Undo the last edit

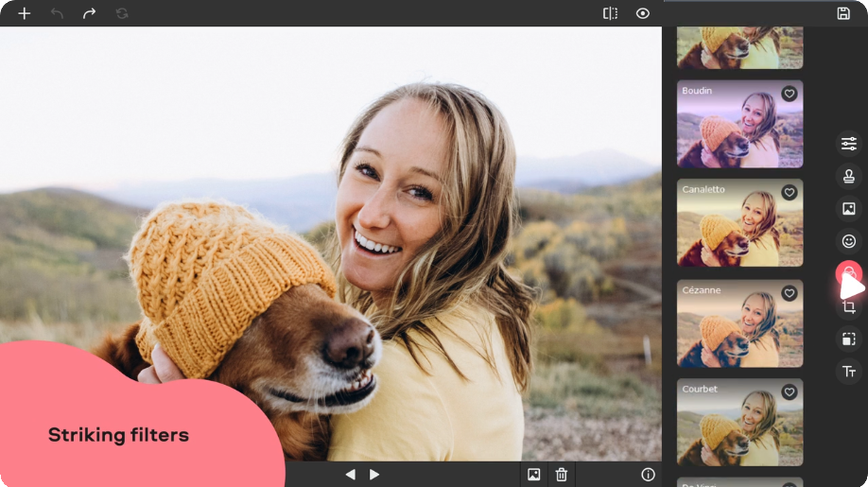click(x=57, y=13)
